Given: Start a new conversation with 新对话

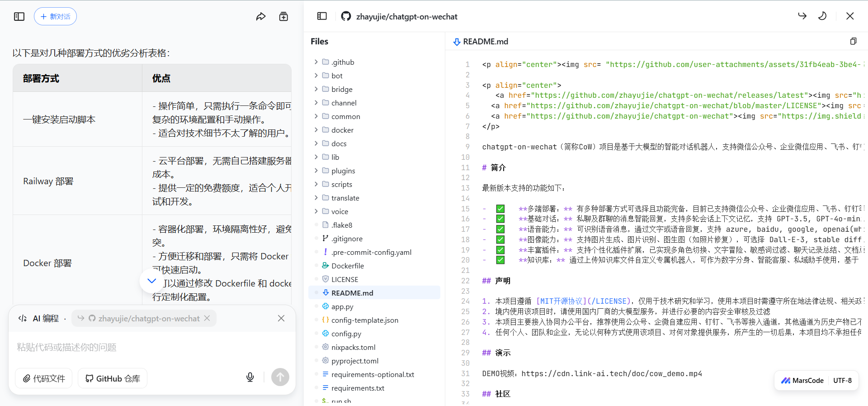Looking at the screenshot, I should click(55, 17).
